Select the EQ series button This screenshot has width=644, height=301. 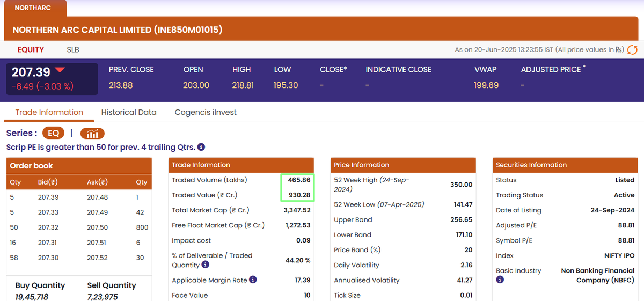tap(54, 134)
